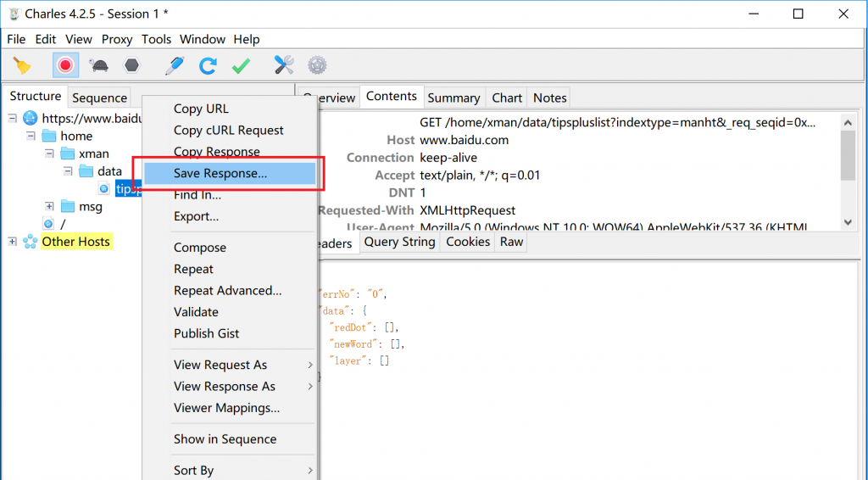Screen dimensions: 868x480
Task: Open the Window menu
Action: (x=203, y=39)
